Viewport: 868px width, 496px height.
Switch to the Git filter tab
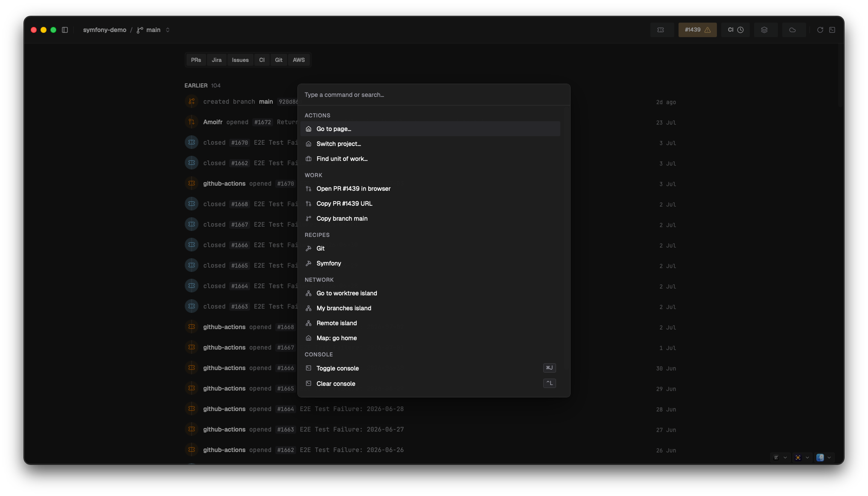279,60
